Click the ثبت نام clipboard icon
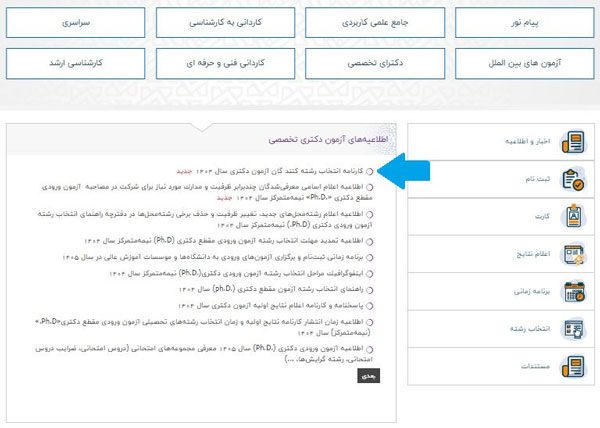 573,179
